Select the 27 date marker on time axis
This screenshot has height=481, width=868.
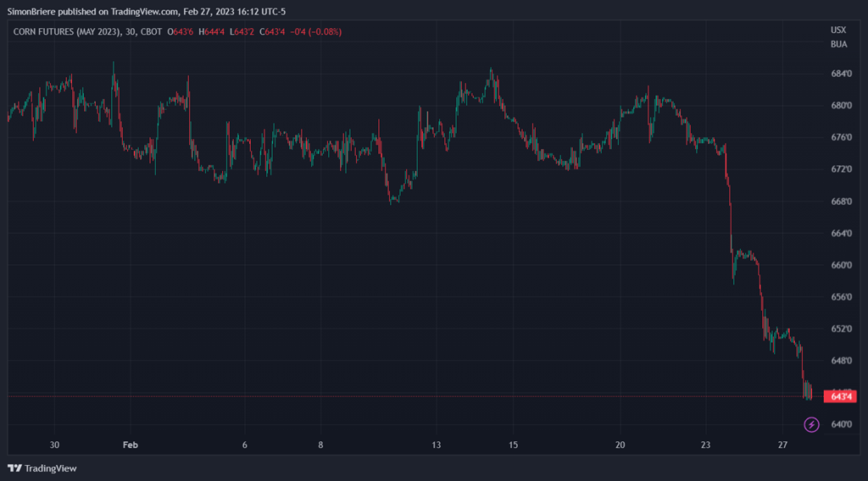(782, 445)
